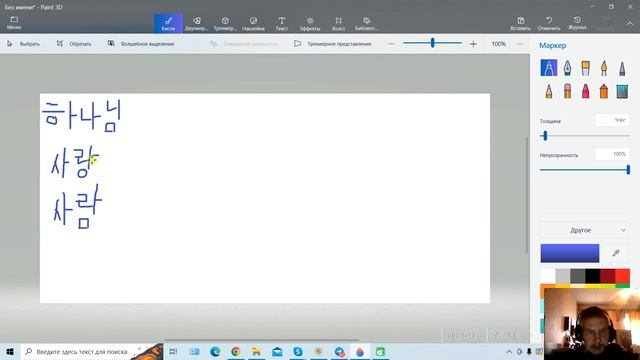The image size is (640, 360).
Task: Select the Watercolor brush
Action: tap(604, 68)
